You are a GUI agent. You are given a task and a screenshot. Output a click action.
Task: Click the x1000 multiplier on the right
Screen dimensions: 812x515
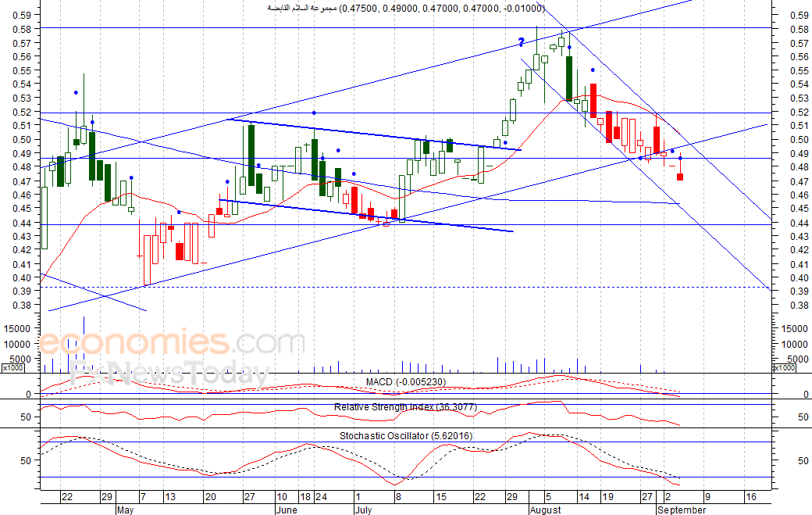click(784, 368)
